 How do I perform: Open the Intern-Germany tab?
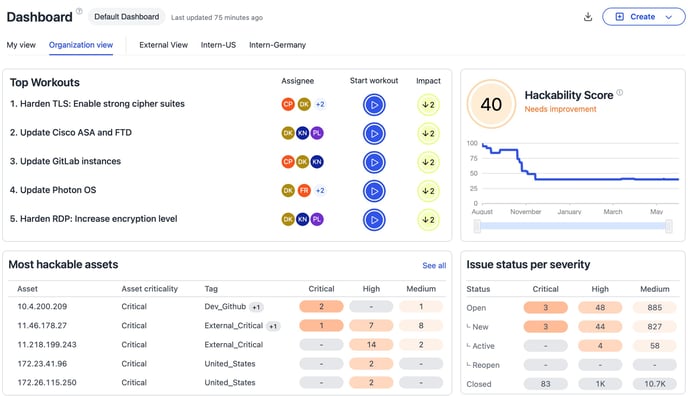[x=277, y=45]
